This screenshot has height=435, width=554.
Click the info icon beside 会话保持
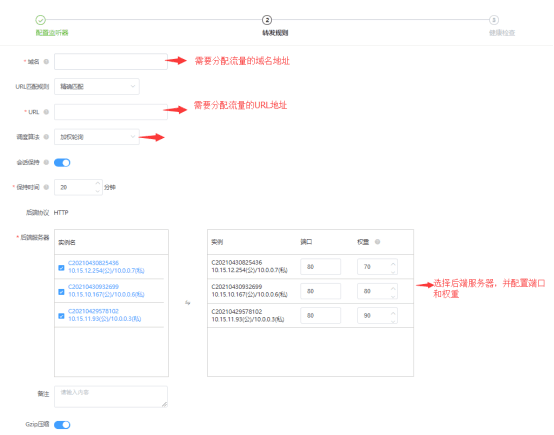[x=46, y=162]
